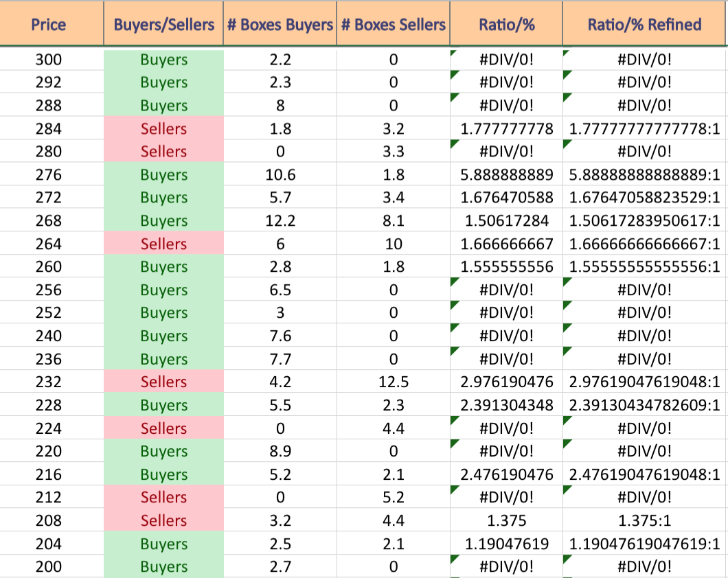
Task: Select the buyers boxes value 12.2
Action: click(280, 220)
